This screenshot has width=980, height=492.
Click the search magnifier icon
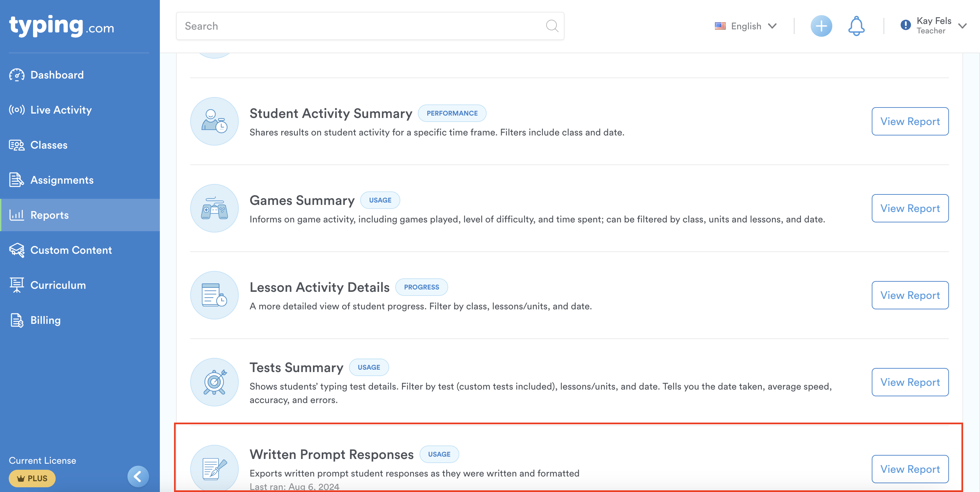[x=552, y=26]
